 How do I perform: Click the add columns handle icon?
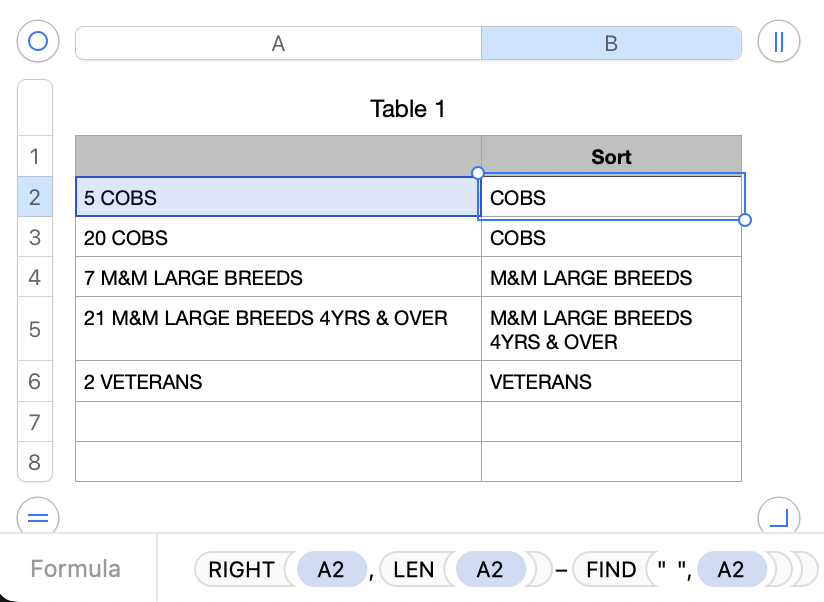[x=778, y=42]
